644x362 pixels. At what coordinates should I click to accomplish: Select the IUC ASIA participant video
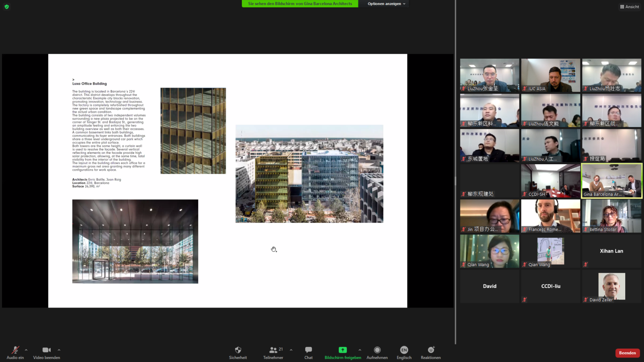tap(551, 75)
